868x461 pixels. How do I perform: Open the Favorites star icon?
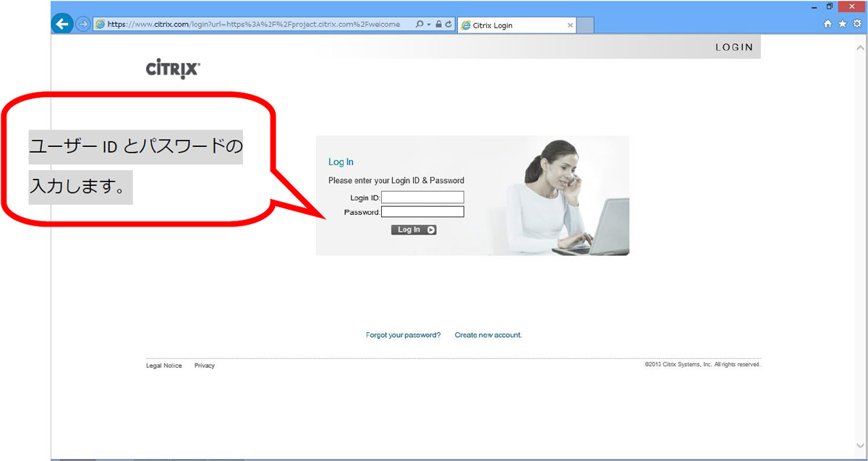coord(843,24)
